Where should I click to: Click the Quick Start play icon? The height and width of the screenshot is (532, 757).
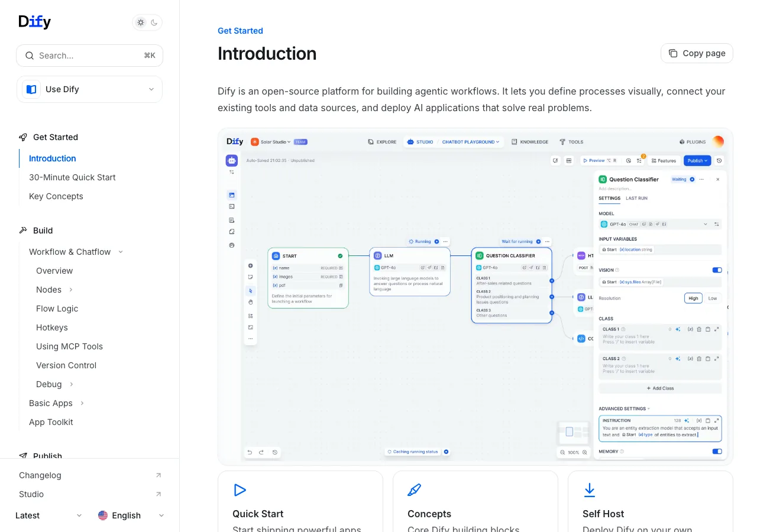click(240, 489)
